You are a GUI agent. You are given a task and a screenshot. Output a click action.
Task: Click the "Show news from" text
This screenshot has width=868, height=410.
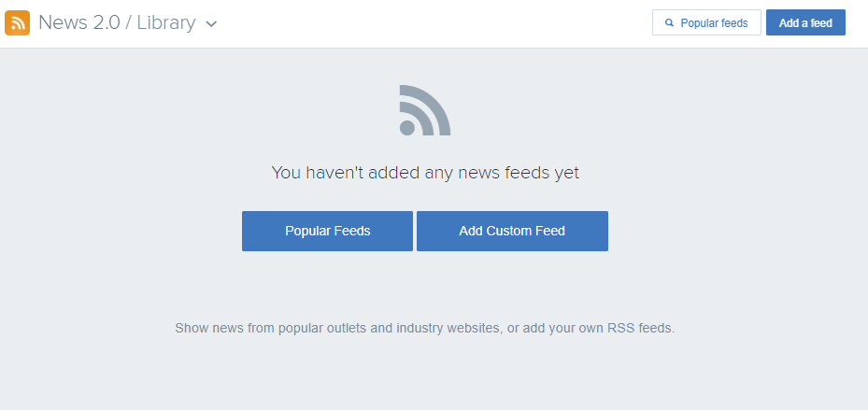pos(225,328)
